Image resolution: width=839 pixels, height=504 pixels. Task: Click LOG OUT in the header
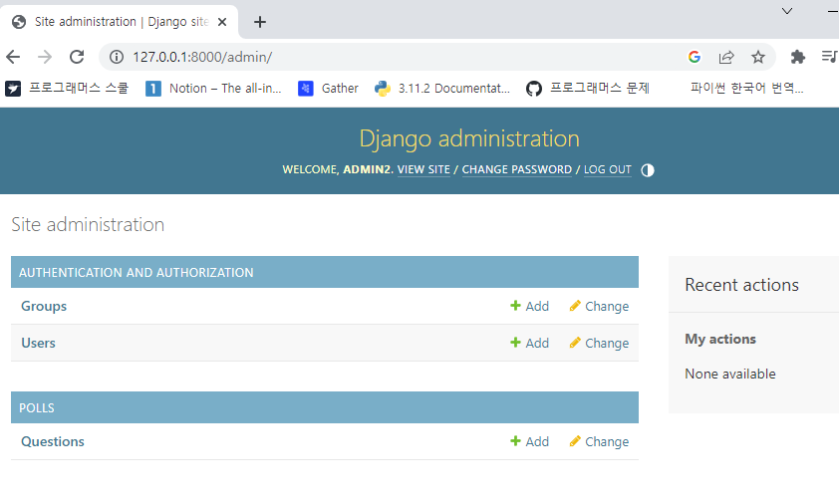click(x=607, y=169)
